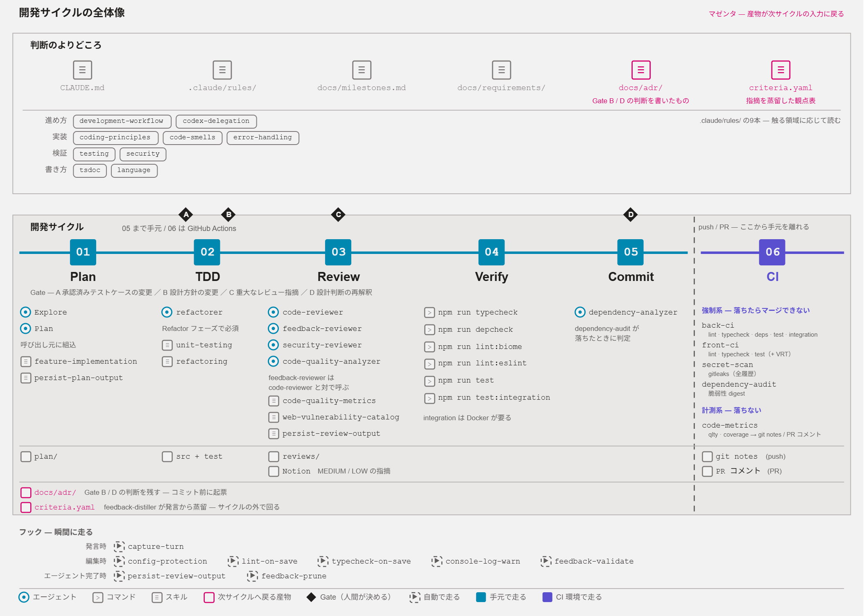Click the npm run typecheck command icon
This screenshot has width=864, height=616.
coord(430,313)
